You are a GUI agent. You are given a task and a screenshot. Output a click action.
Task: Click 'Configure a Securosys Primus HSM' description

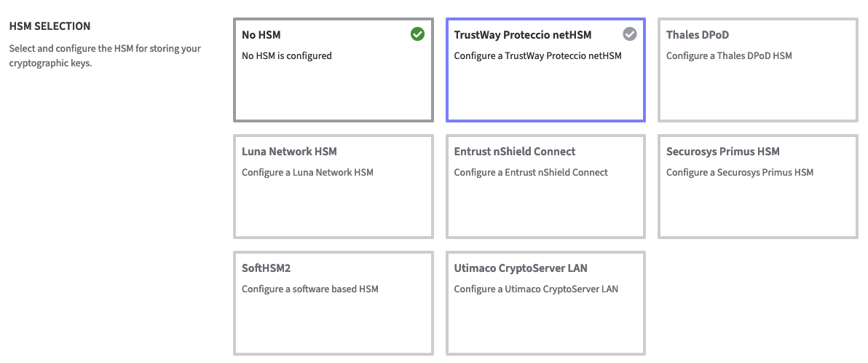(740, 172)
